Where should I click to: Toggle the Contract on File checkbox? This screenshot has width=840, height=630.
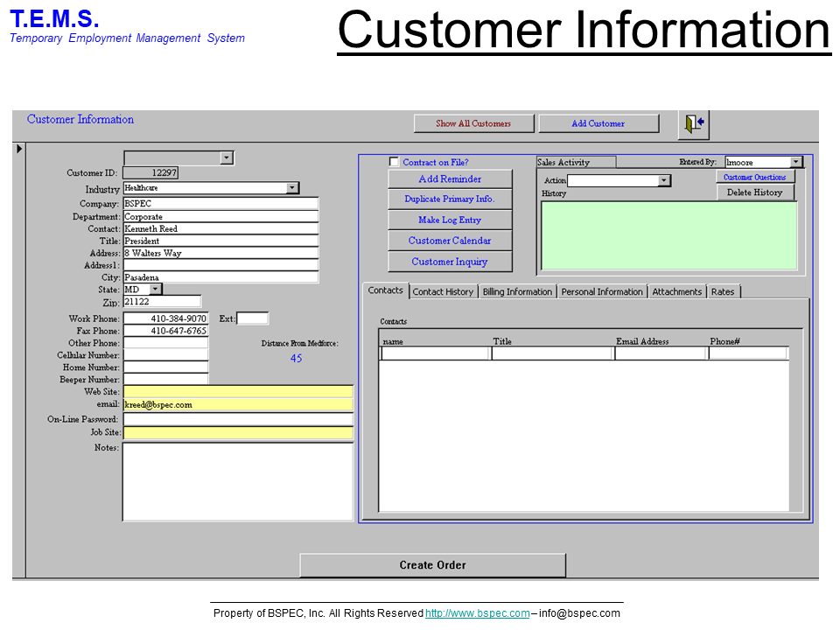[x=394, y=162]
